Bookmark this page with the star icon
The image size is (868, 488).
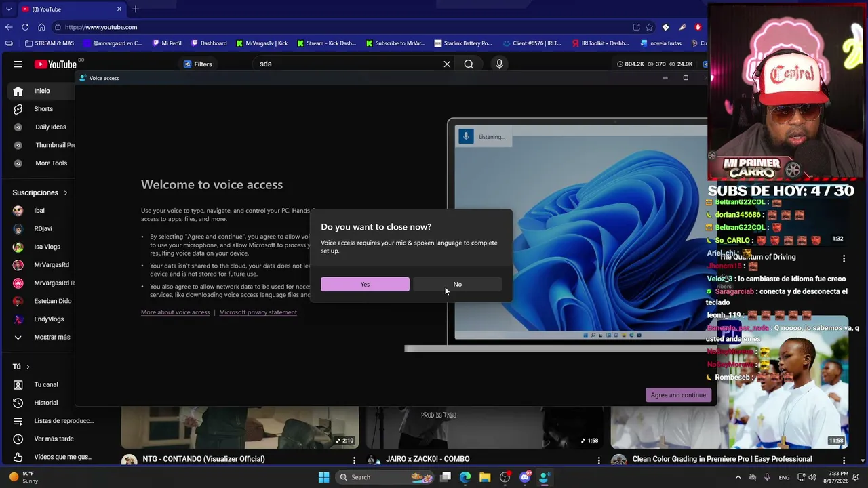649,27
